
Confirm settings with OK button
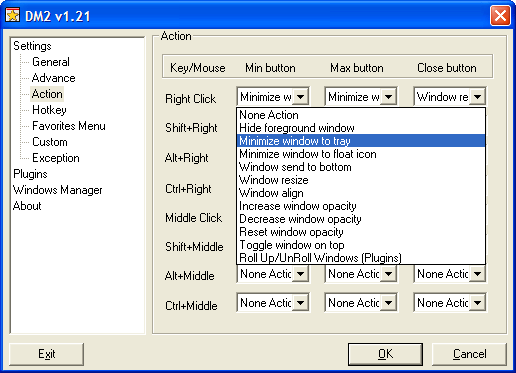click(385, 354)
